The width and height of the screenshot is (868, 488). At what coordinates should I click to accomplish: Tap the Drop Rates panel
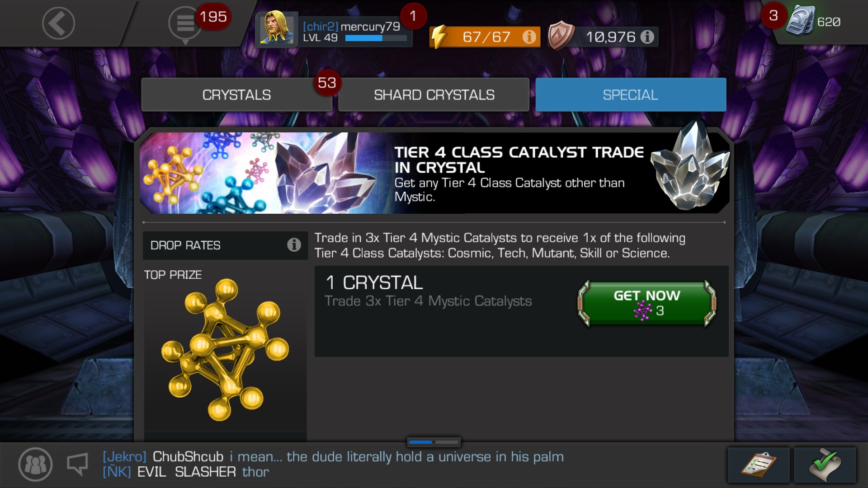[x=225, y=245]
